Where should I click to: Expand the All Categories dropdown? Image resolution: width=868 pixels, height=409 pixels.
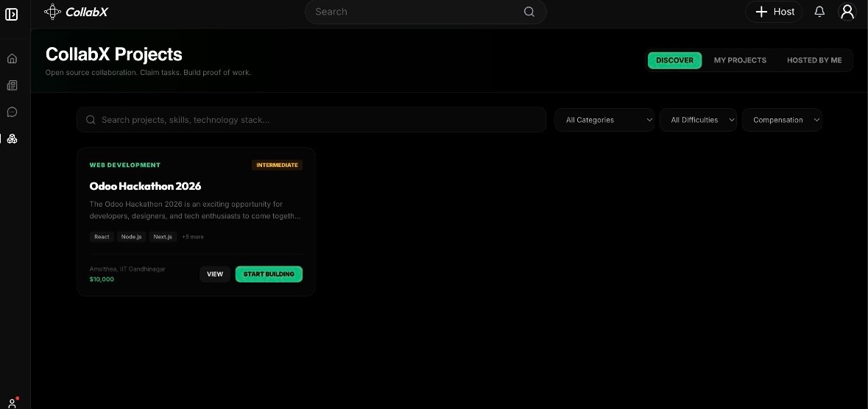(604, 120)
